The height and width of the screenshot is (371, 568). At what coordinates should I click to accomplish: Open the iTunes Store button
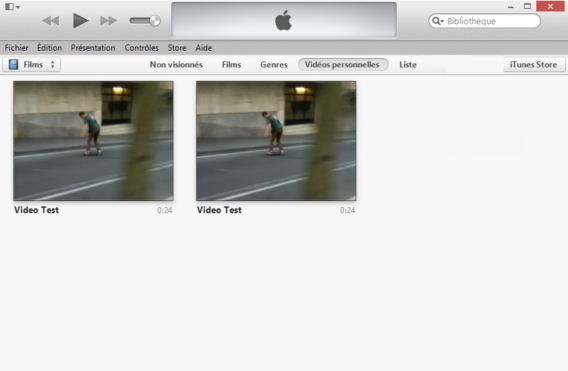pyautogui.click(x=534, y=64)
